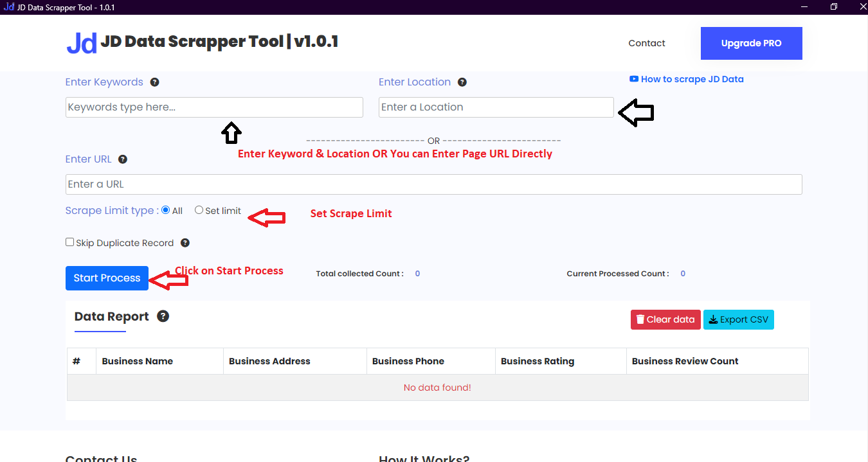Click the JD app icon in title bar
868x462 pixels.
click(x=9, y=7)
